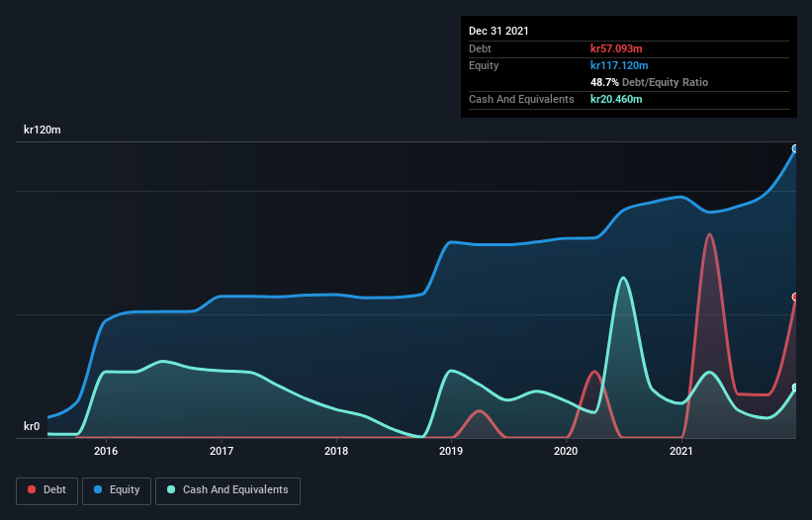Click the 48.7% Debt/Equity Ratio text
The image size is (812, 520).
650,82
